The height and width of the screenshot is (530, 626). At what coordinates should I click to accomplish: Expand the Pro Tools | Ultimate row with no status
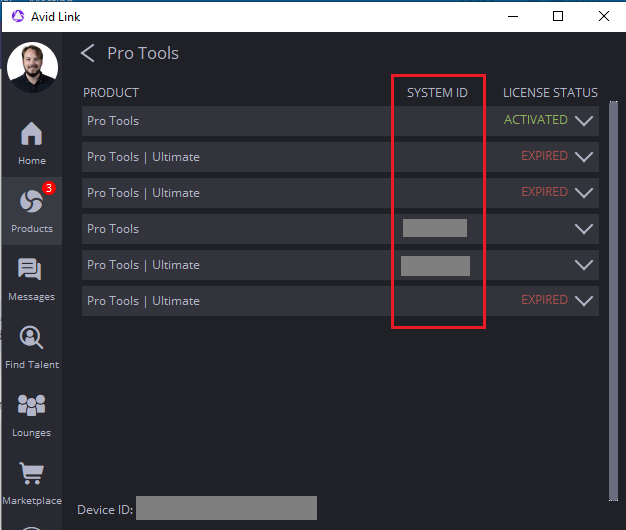[x=584, y=265]
